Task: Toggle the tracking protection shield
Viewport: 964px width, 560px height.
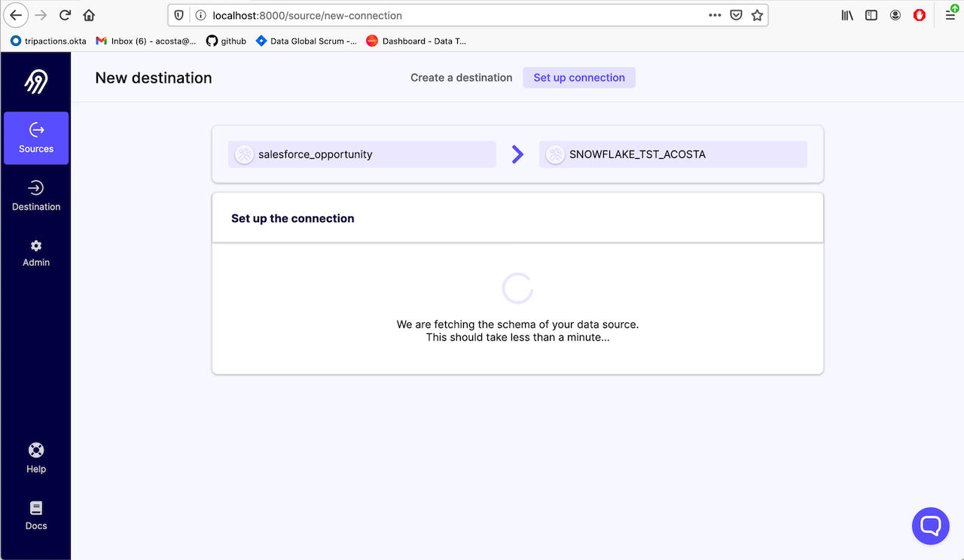Action: tap(178, 14)
